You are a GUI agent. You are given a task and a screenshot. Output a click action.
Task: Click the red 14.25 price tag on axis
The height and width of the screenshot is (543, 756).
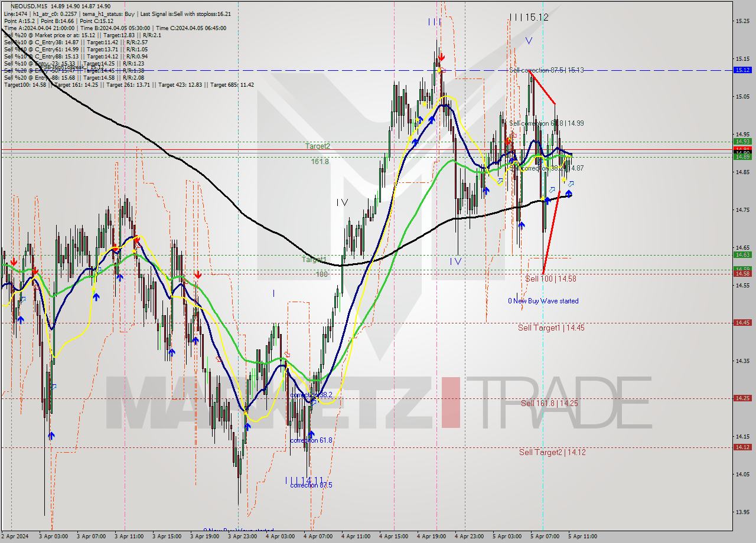[742, 398]
